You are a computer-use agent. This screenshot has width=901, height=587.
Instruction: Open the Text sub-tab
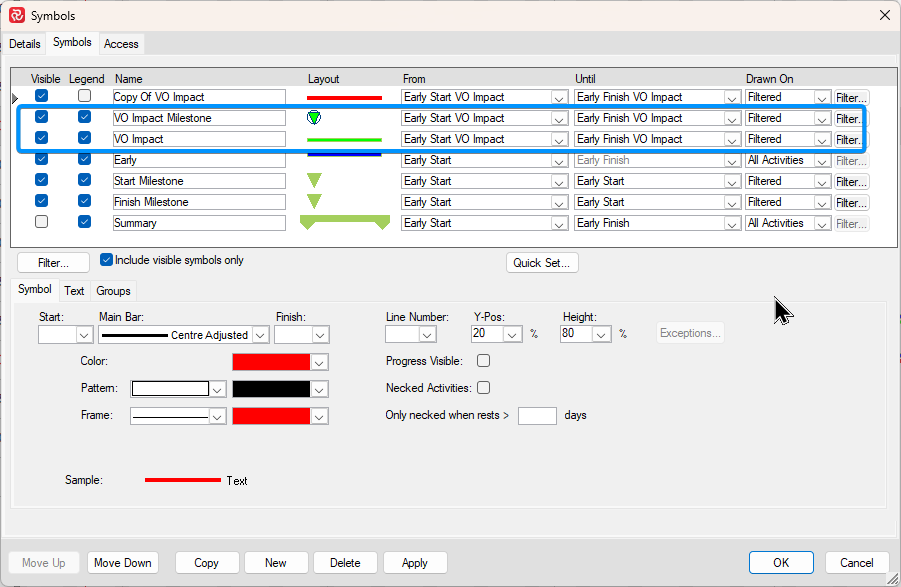[x=75, y=291]
